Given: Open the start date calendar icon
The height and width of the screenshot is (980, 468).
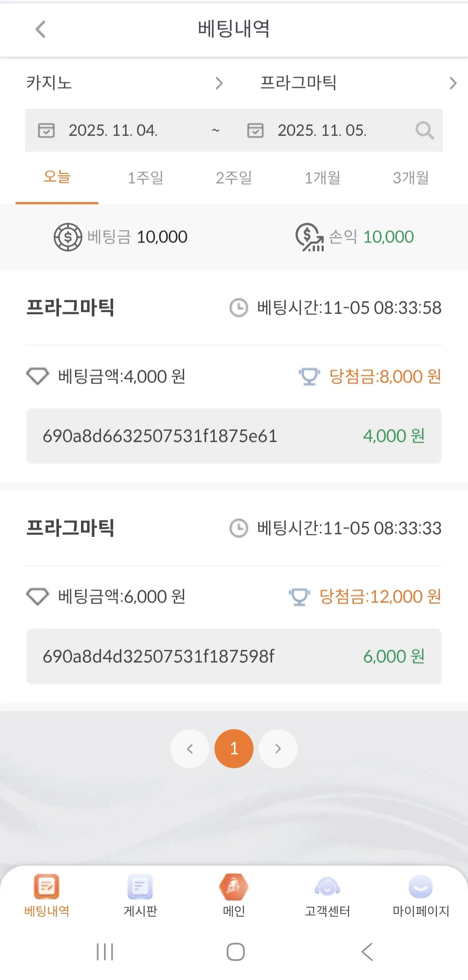Looking at the screenshot, I should pos(46,130).
